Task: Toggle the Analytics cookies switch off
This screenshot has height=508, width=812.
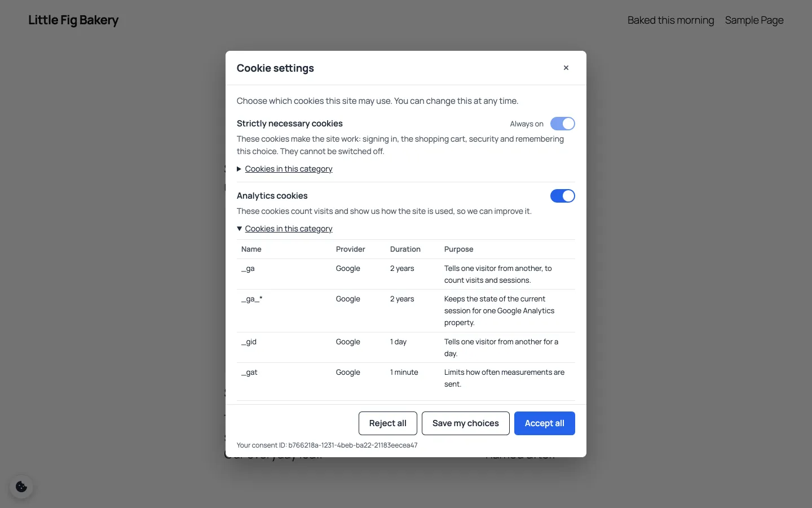Action: [x=563, y=196]
